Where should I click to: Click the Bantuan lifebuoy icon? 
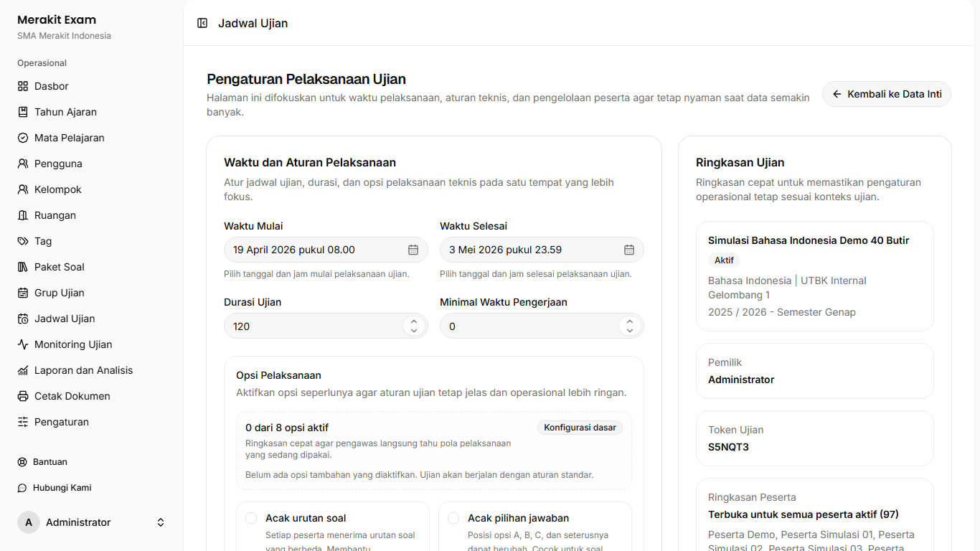(22, 462)
